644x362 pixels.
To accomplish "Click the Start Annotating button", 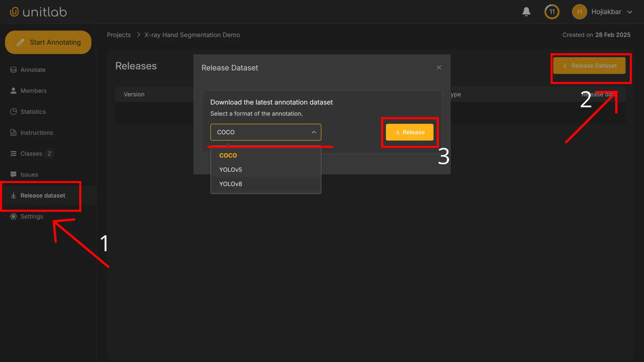I will pyautogui.click(x=48, y=42).
